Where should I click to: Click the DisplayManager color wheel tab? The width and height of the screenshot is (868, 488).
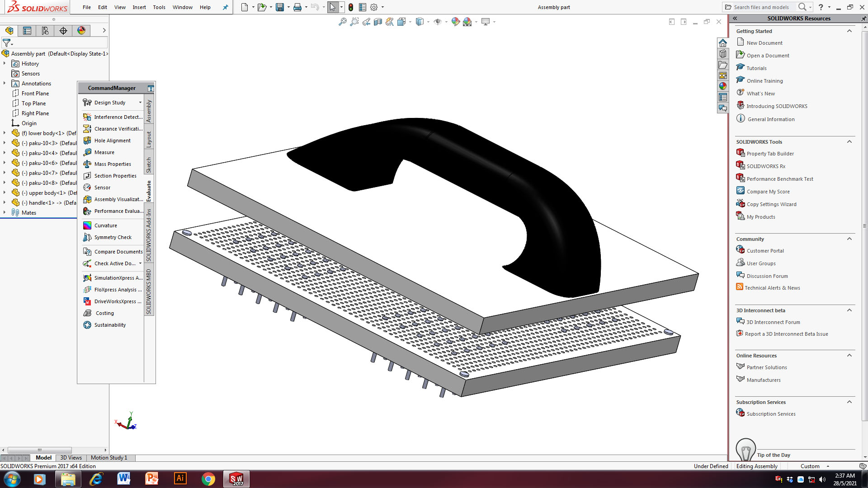click(x=81, y=31)
